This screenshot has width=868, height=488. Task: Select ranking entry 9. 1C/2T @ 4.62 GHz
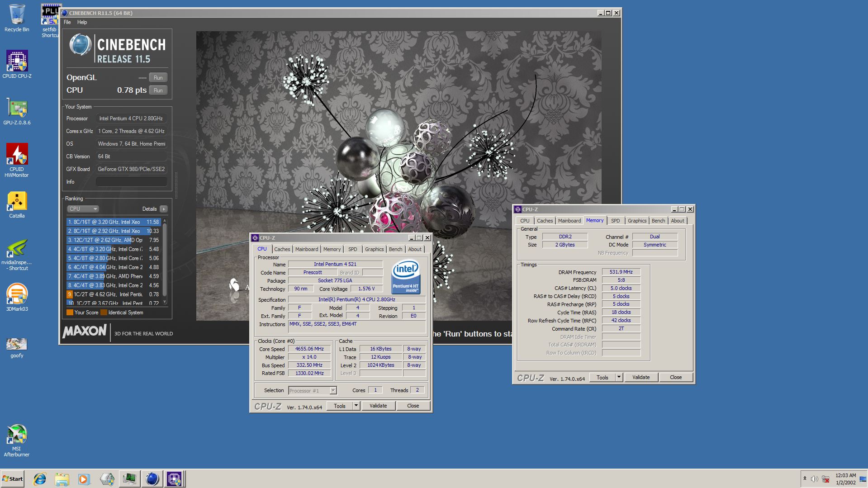114,294
